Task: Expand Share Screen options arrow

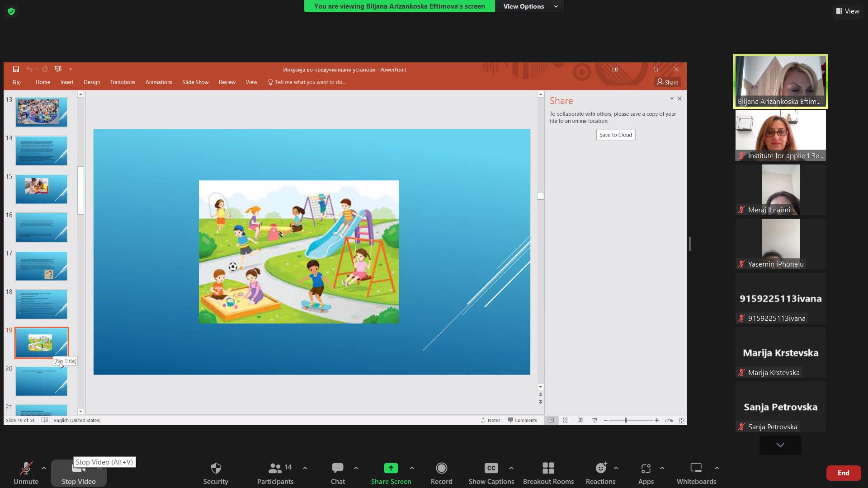Action: (412, 468)
